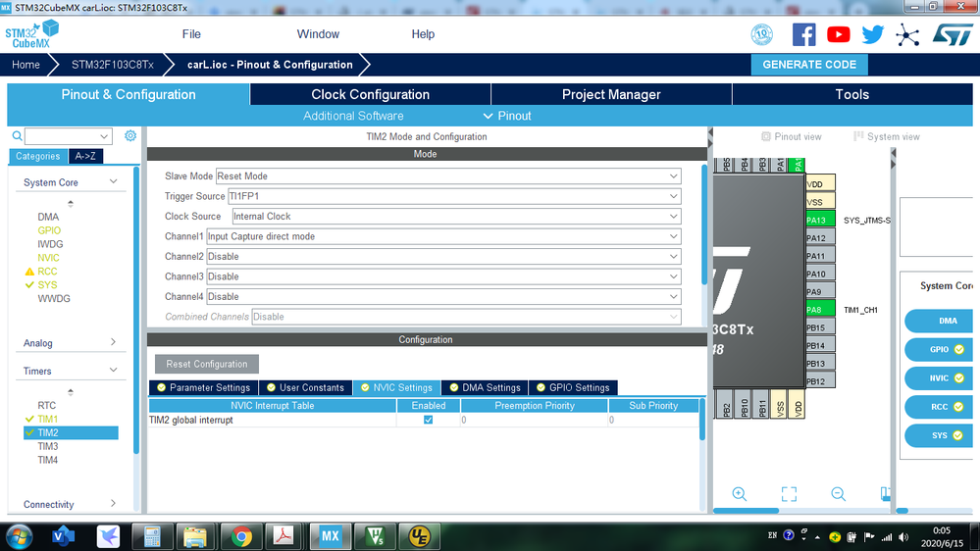This screenshot has height=551, width=980.
Task: Select RCC in the System Core list
Action: click(47, 272)
